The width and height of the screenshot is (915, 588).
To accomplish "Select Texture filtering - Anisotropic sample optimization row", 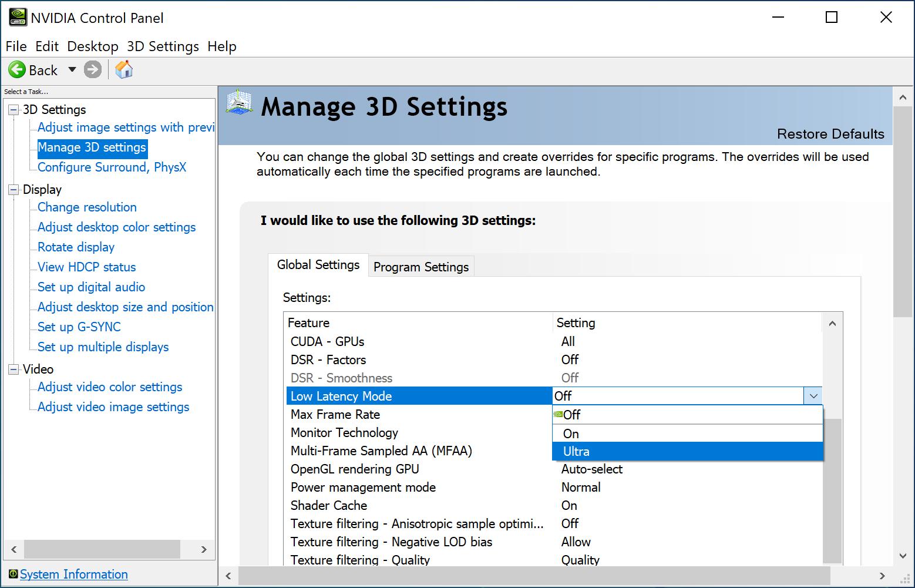I will tap(554, 524).
